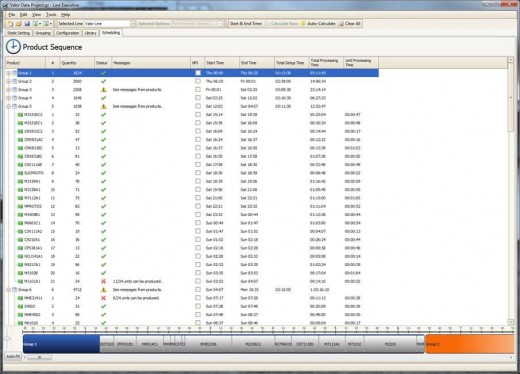Click the New project toolbar icon
This screenshot has width=520, height=374.
tap(10, 24)
